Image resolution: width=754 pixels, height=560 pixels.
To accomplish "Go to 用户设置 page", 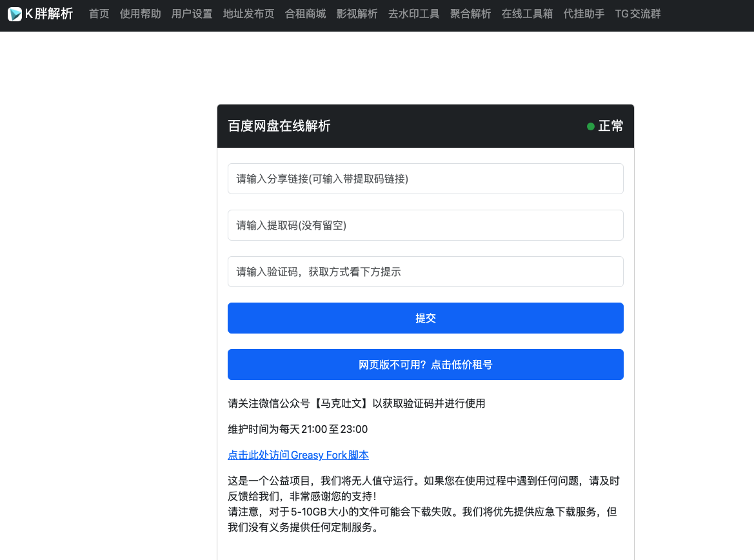I will pyautogui.click(x=192, y=14).
